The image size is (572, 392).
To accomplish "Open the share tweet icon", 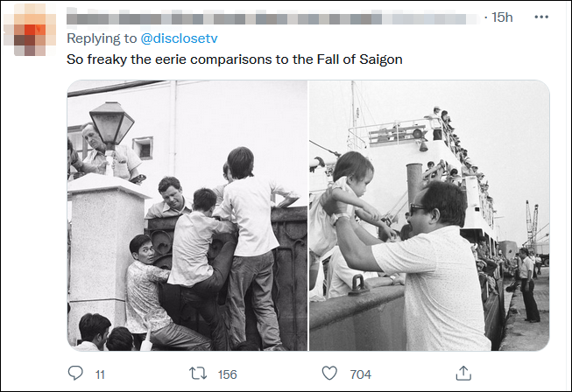I will [462, 374].
